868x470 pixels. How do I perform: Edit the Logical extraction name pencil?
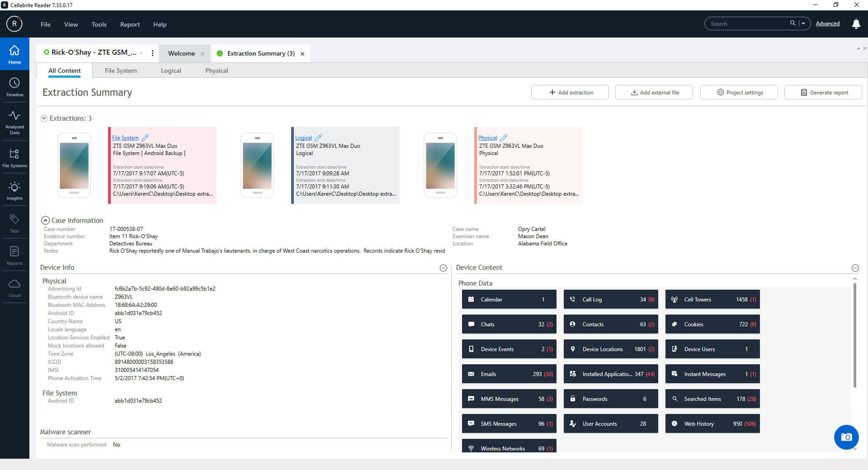[318, 138]
